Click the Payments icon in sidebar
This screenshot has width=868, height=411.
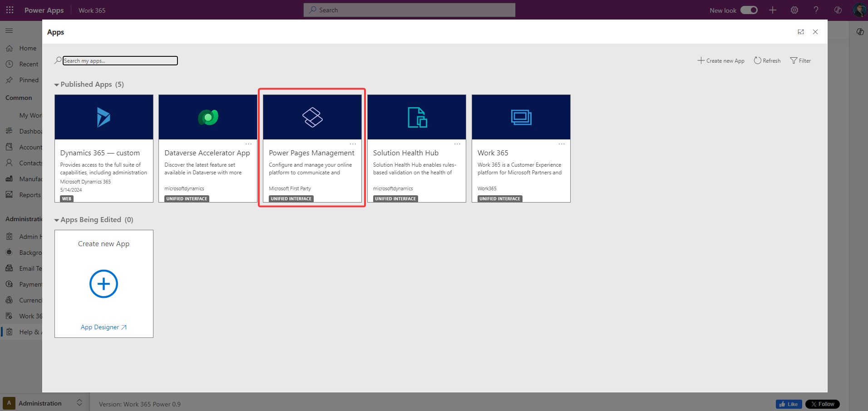[9, 284]
